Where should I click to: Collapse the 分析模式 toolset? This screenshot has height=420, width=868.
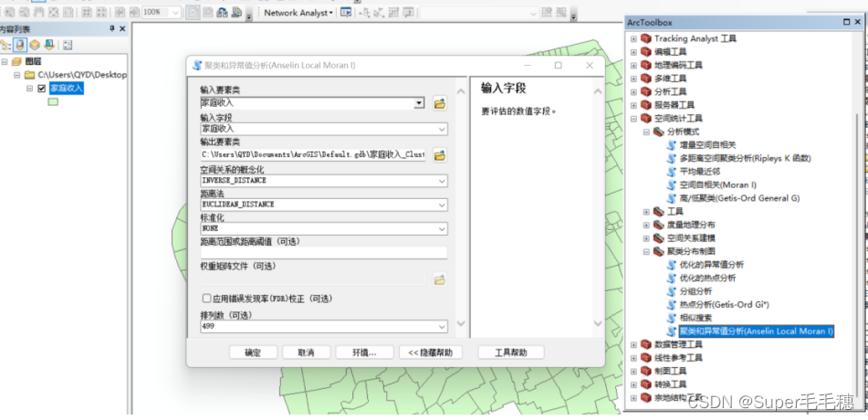pos(646,131)
